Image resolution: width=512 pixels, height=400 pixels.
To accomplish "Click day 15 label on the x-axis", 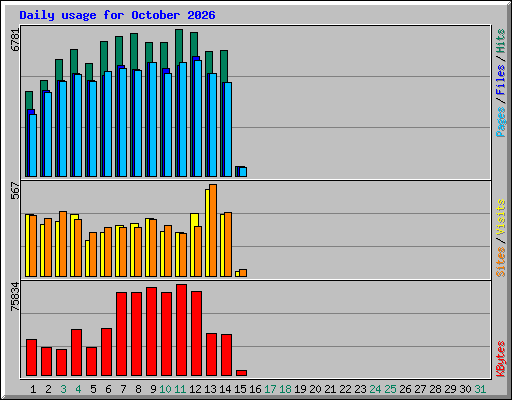I will (240, 389).
